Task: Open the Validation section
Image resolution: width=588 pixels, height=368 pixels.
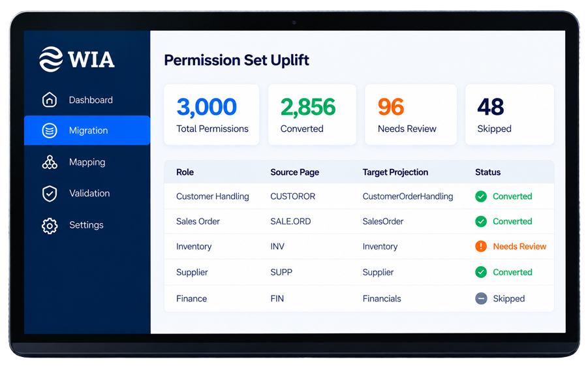Action: pyautogui.click(x=87, y=193)
